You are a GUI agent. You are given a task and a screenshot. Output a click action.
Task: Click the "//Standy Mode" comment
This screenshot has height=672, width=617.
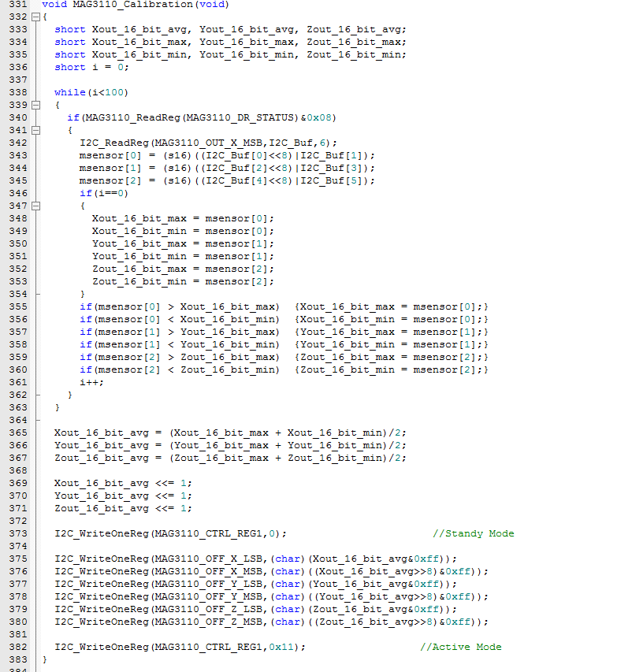[474, 533]
